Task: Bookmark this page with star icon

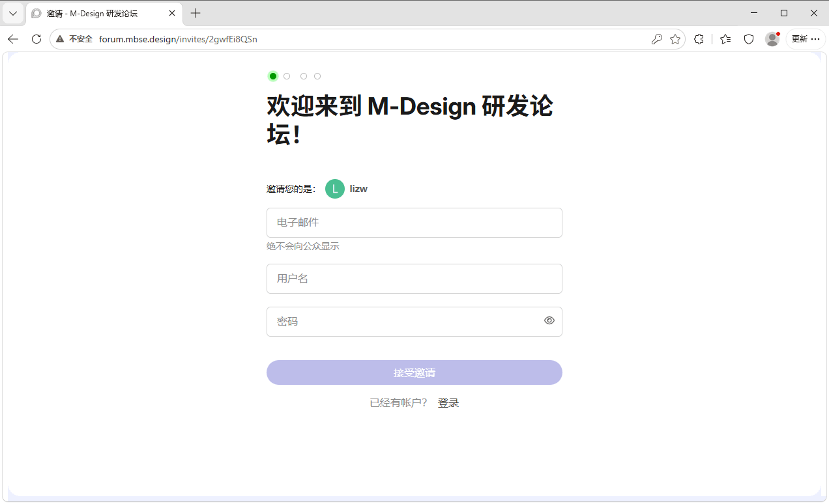Action: [675, 39]
